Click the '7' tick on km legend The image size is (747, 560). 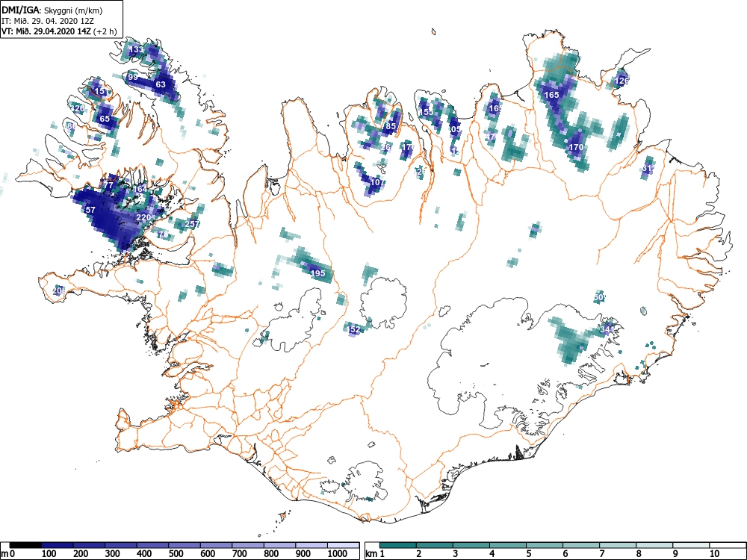coord(601,554)
